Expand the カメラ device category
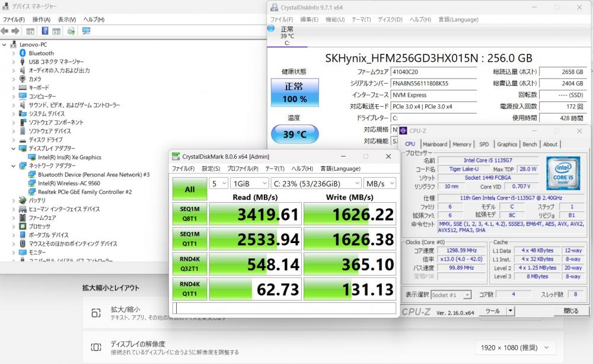This screenshot has height=364, width=593. coord(14,79)
